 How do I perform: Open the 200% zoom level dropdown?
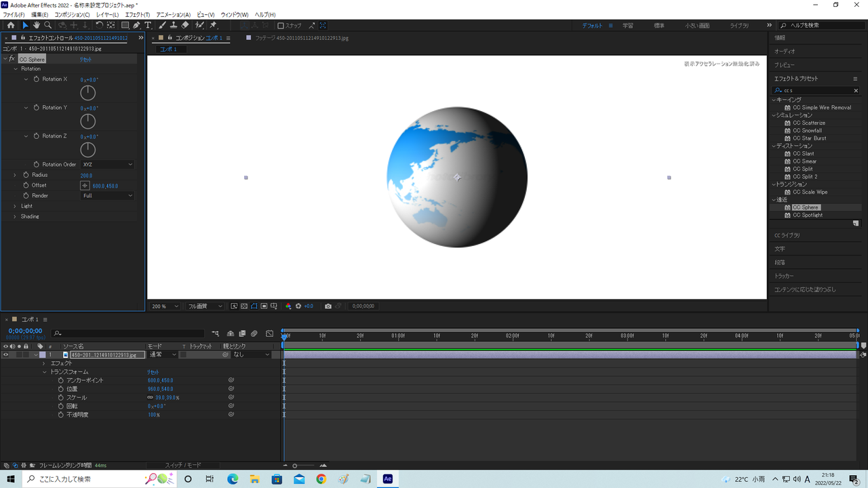164,306
